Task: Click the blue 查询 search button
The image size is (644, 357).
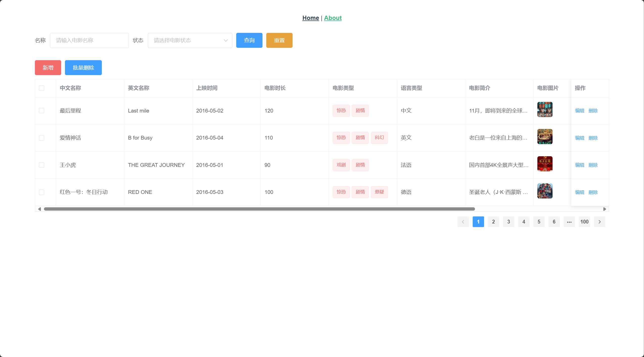Action: tap(249, 40)
